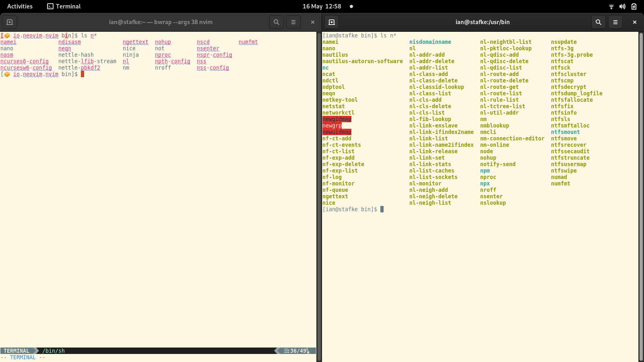Image resolution: width=644 pixels, height=362 pixels.
Task: Click the Wi-Fi status icon in top bar
Action: point(611,6)
